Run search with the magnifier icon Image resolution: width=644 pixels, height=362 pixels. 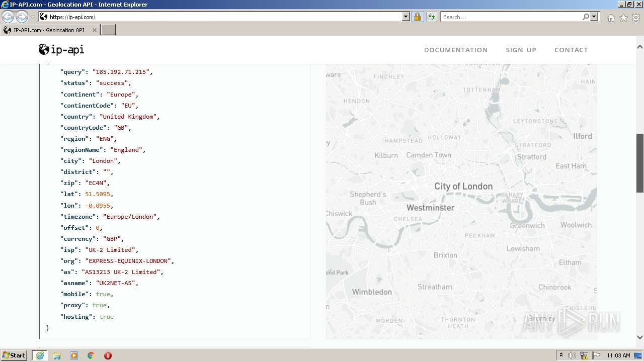tap(586, 17)
